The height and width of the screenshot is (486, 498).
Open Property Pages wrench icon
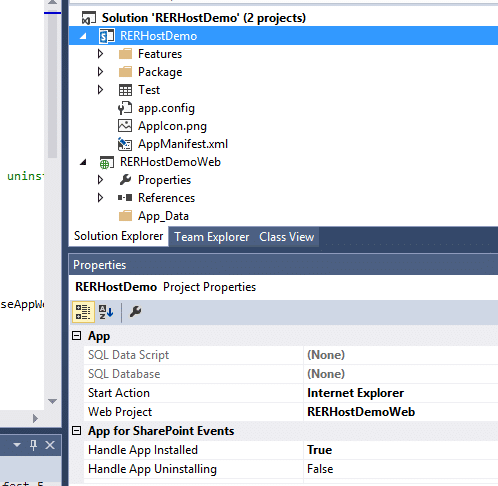click(x=135, y=312)
